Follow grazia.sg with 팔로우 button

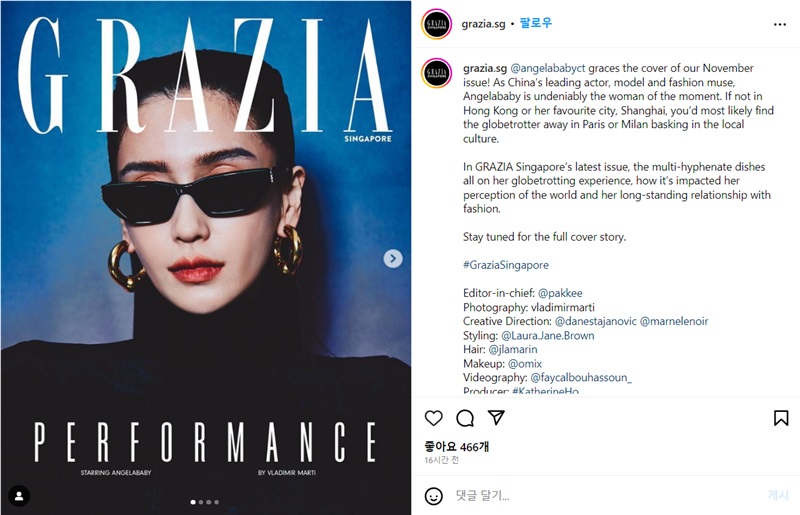pyautogui.click(x=536, y=23)
